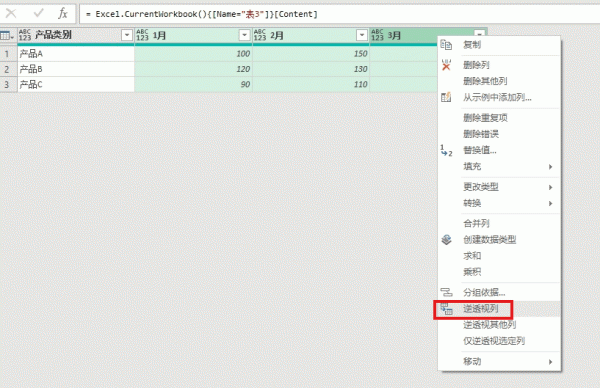Click the cell with value 110
This screenshot has height=388, width=600.
click(x=311, y=85)
